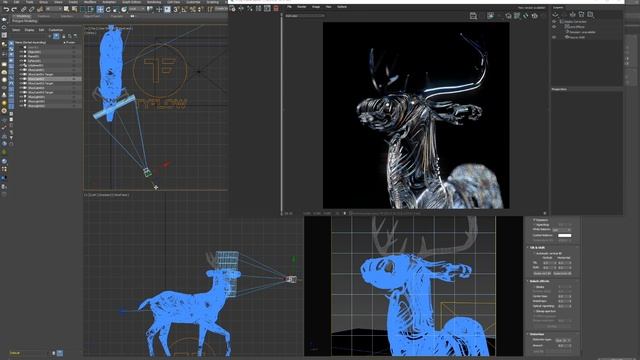Toggle the Source: RGB layer eye icon
The image size is (640, 360).
pyautogui.click(x=554, y=37)
